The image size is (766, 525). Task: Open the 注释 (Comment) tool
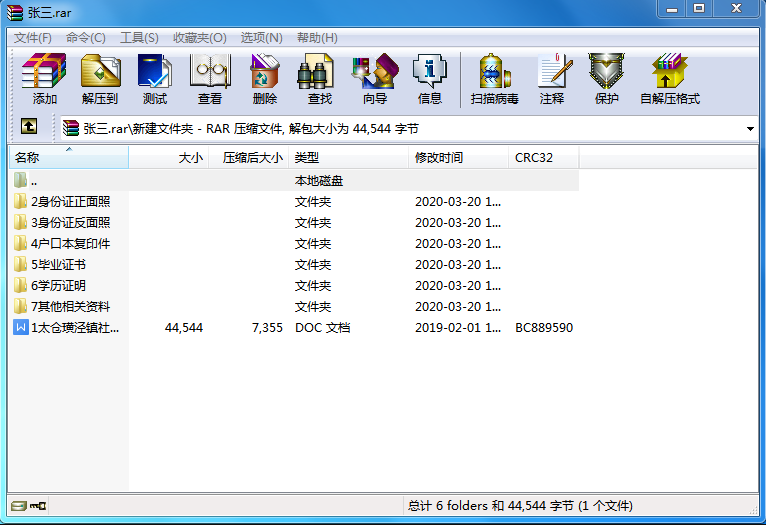pyautogui.click(x=552, y=79)
